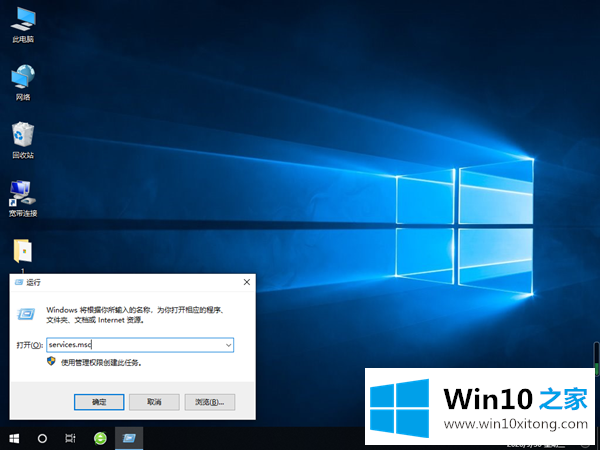
Task: Select the 宽带连接 shortcut icon
Action: (23, 198)
